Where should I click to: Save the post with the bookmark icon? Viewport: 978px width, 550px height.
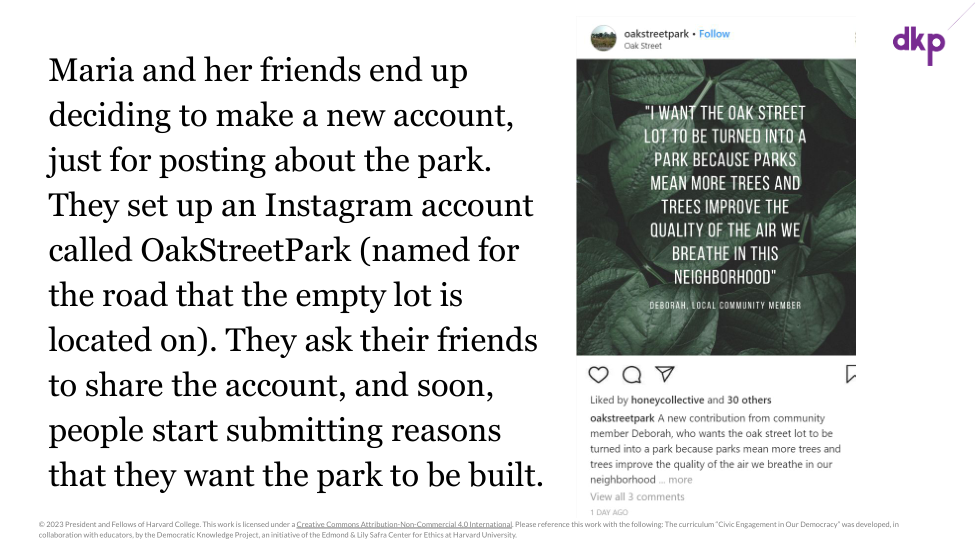850,375
